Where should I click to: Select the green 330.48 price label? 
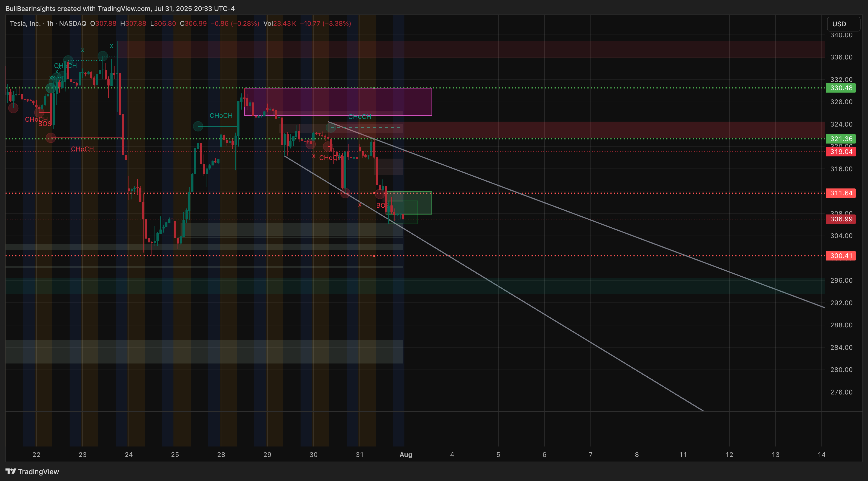click(841, 88)
